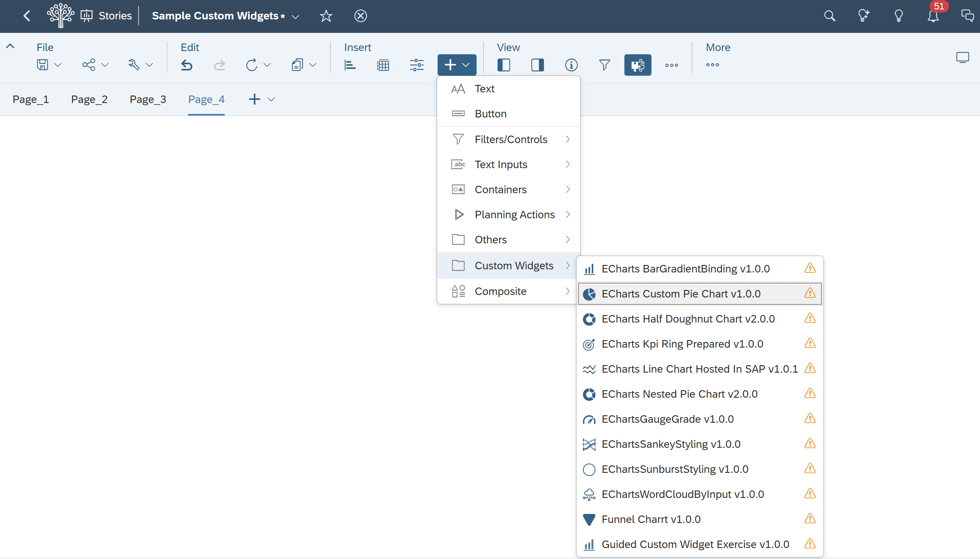The height and width of the screenshot is (559, 980).
Task: Mark story as favorite with the star
Action: coord(326,16)
